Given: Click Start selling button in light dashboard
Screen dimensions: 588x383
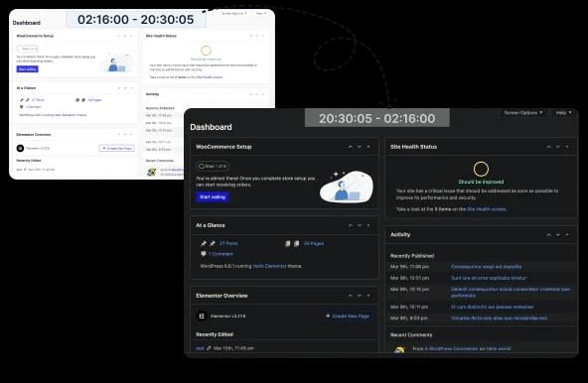Looking at the screenshot, I should (28, 68).
